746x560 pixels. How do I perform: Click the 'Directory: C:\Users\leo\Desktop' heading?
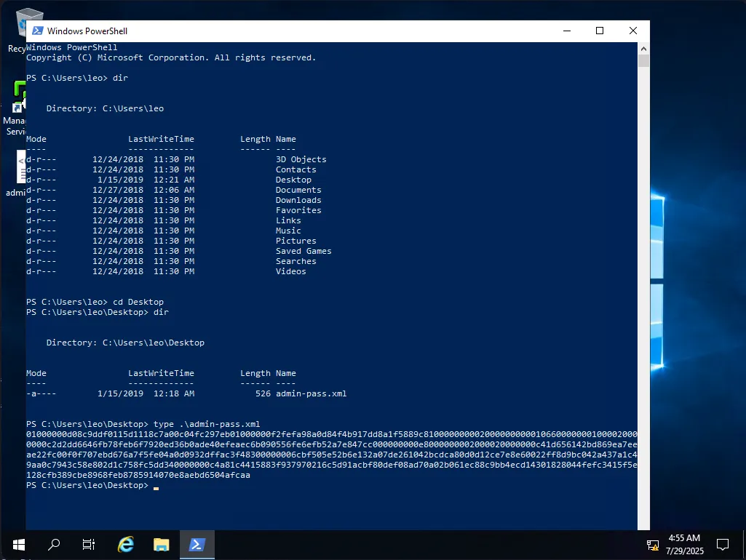point(125,343)
